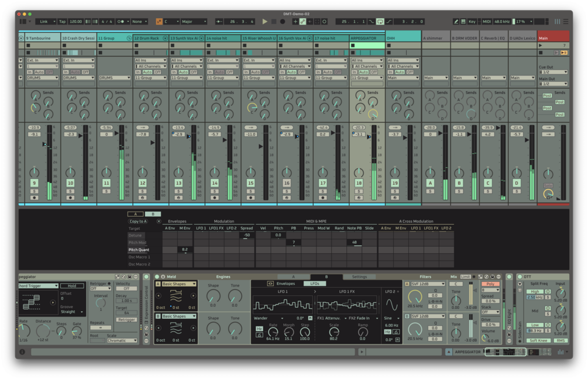Image resolution: width=588 pixels, height=379 pixels.
Task: Toggle Arpeggiator Hold button
Action: (71, 285)
